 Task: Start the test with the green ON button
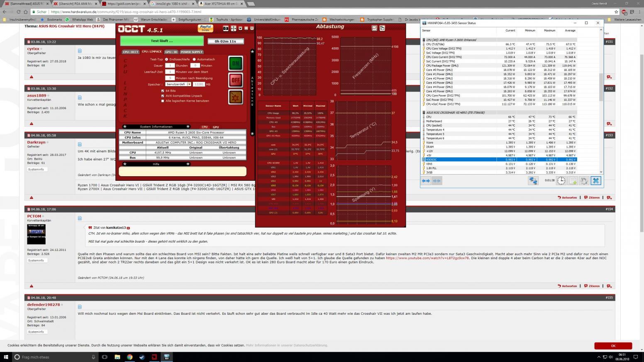click(235, 63)
